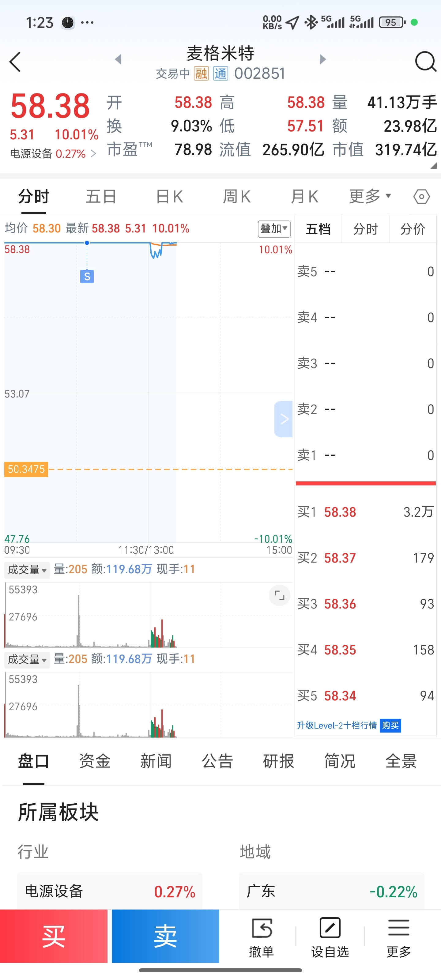Open the search magnifier icon
Image resolution: width=441 pixels, height=980 pixels.
coord(425,62)
